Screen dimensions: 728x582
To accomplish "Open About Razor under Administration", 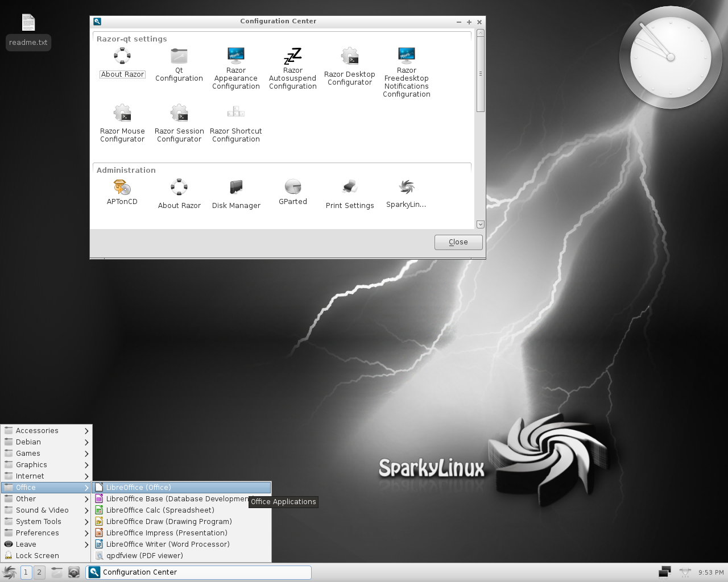I will 179,194.
